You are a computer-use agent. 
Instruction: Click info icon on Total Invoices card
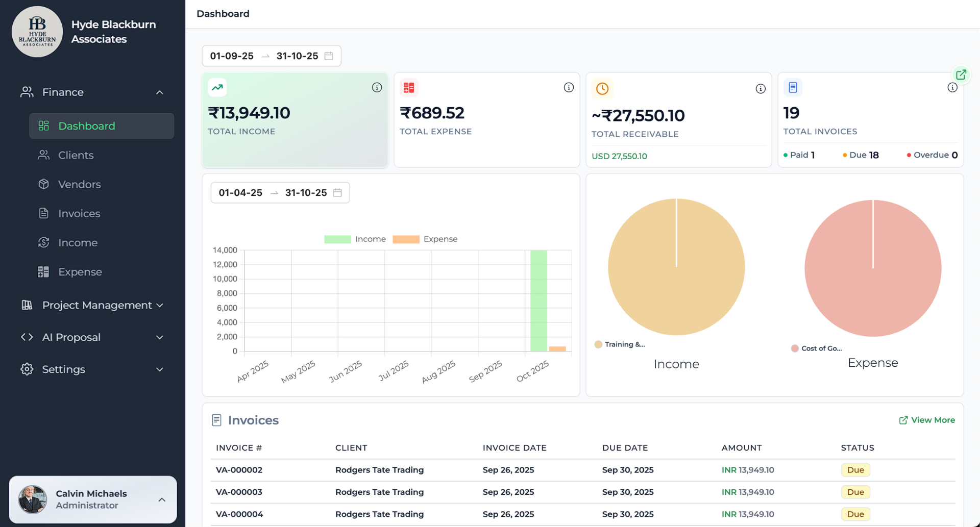[952, 88]
